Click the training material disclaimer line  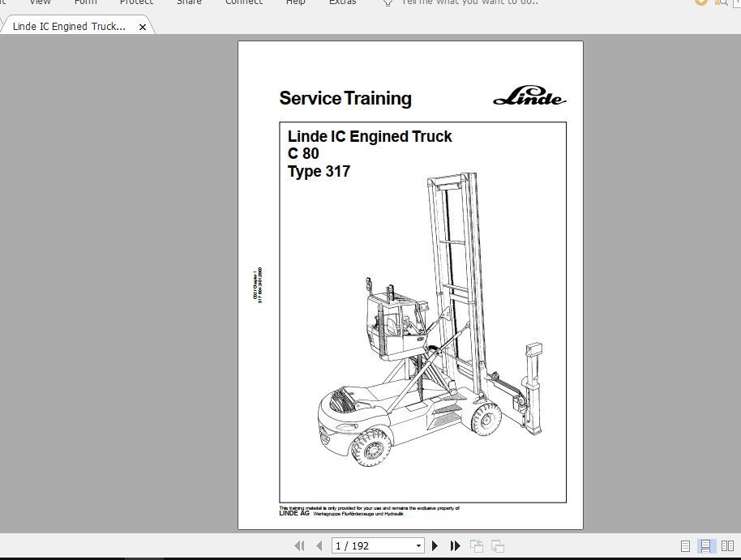[369, 508]
